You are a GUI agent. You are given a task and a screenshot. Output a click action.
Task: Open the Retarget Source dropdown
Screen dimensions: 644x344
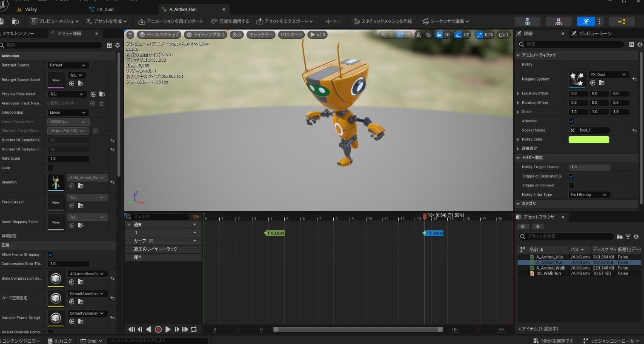click(68, 65)
